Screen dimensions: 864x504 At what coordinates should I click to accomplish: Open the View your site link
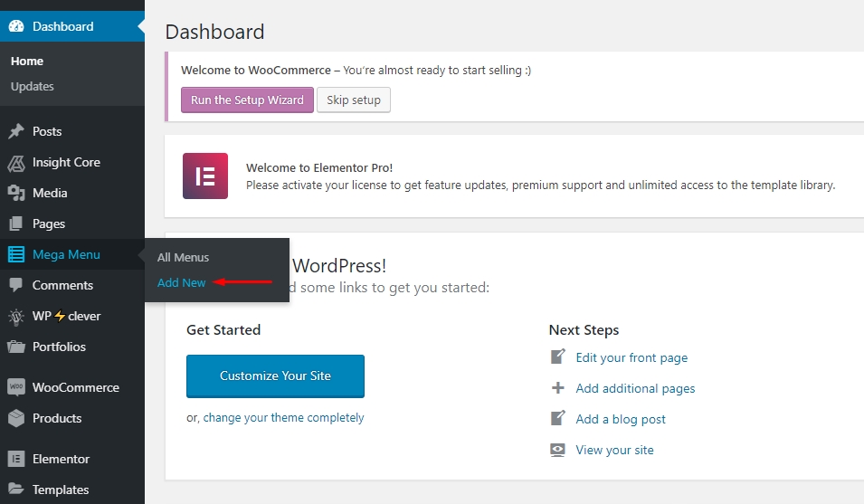[x=614, y=450]
